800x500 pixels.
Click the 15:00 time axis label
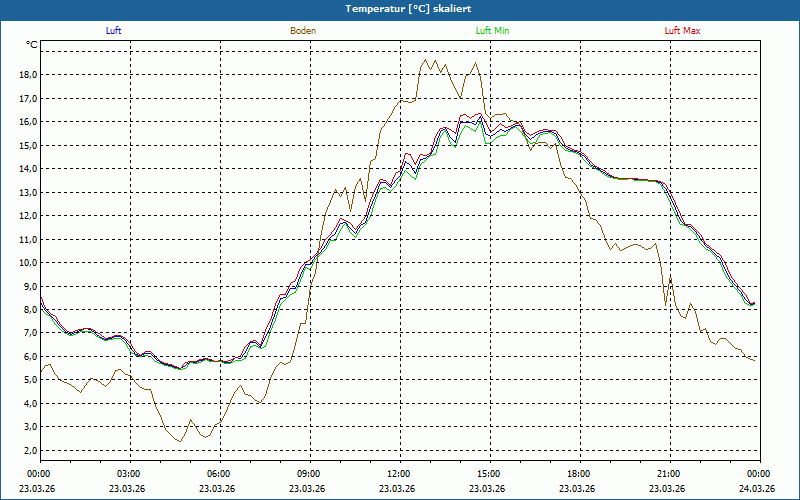489,474
